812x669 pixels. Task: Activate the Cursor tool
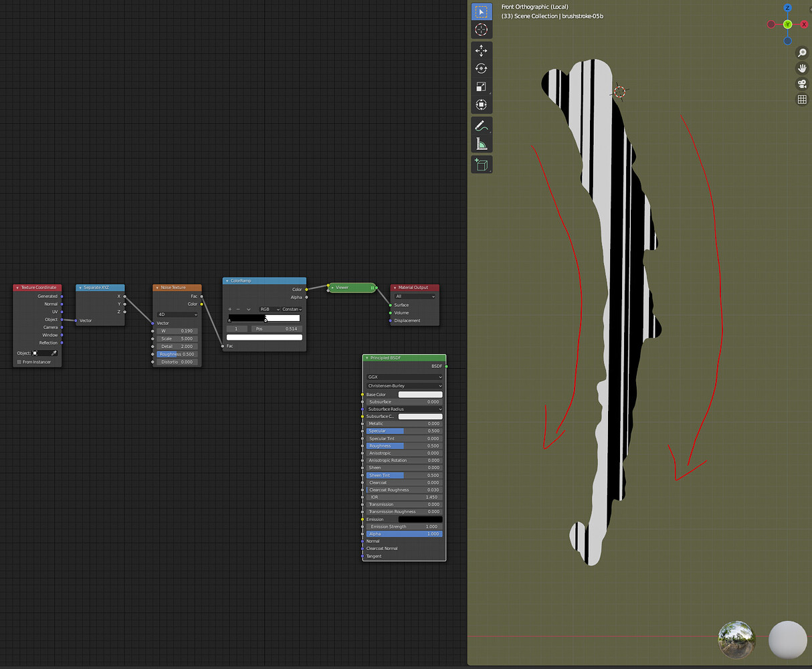(x=482, y=29)
